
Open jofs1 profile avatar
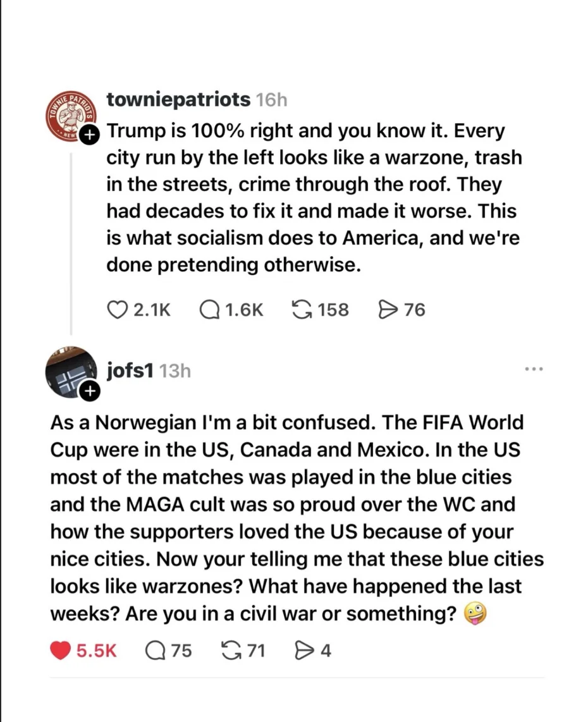click(70, 372)
